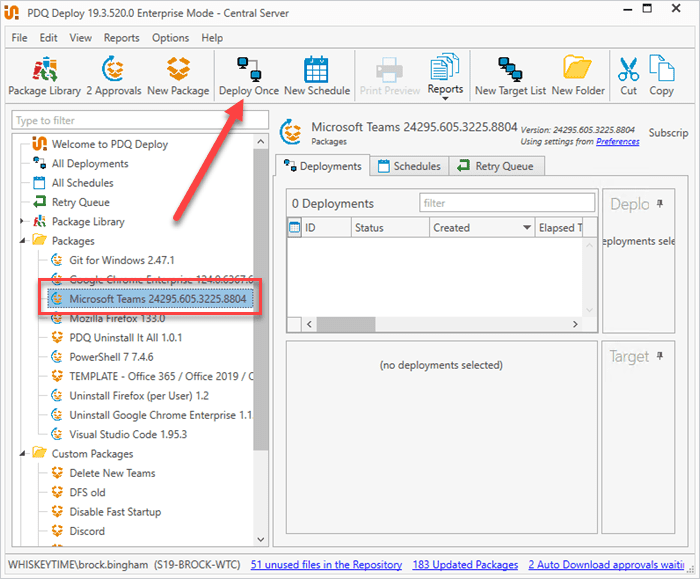
Task: Open the Preferences link
Action: (x=617, y=142)
